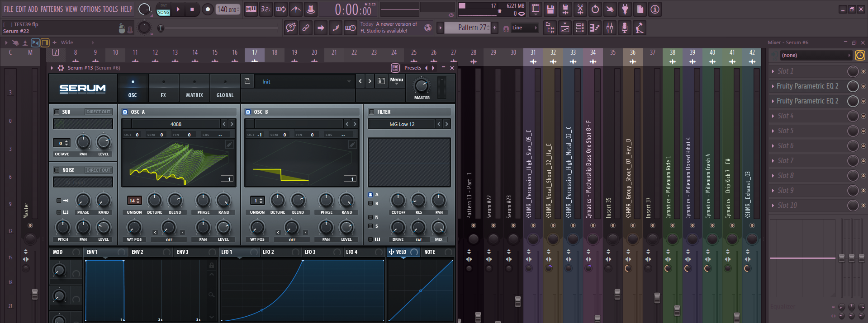Click the Serum preset save disk icon

point(247,81)
